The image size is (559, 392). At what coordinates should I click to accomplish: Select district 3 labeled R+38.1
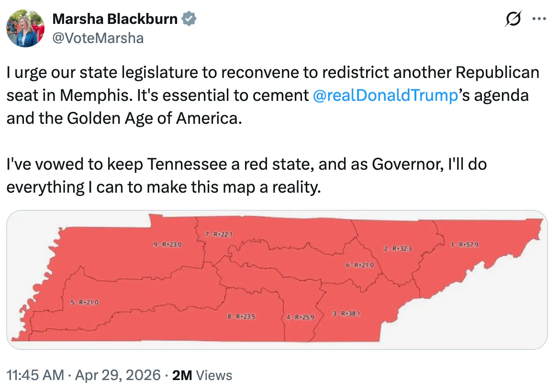point(347,314)
